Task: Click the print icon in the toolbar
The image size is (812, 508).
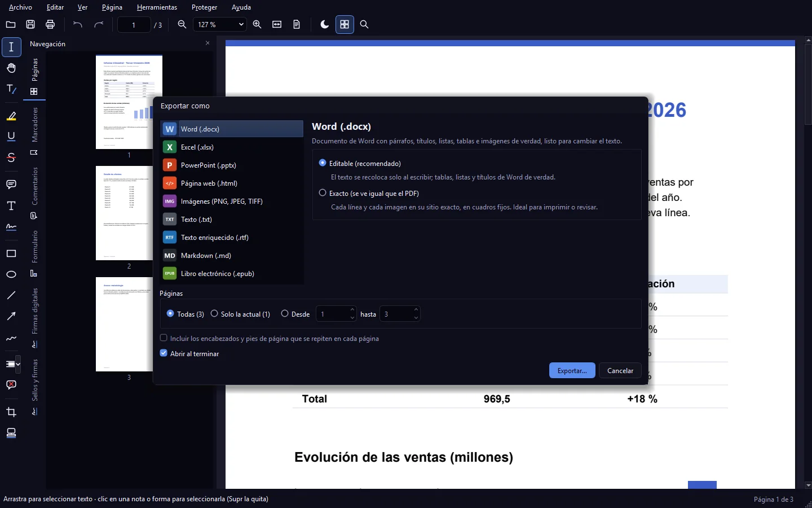Action: pos(50,24)
